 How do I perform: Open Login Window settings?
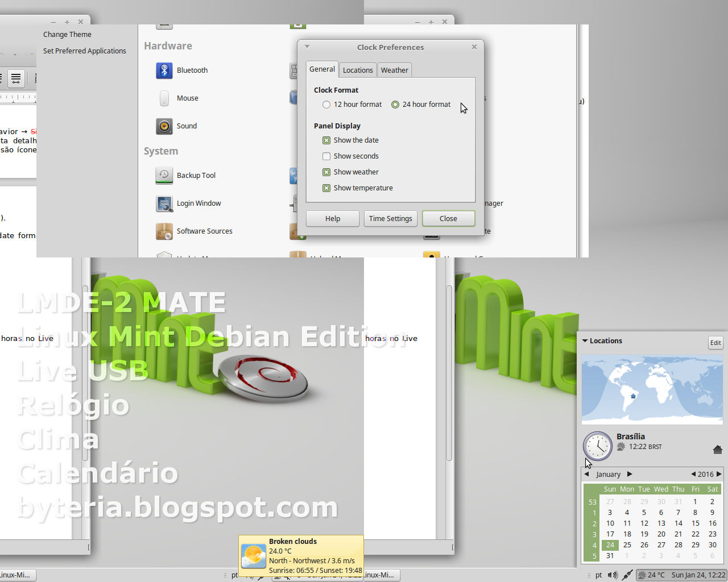pos(164,203)
